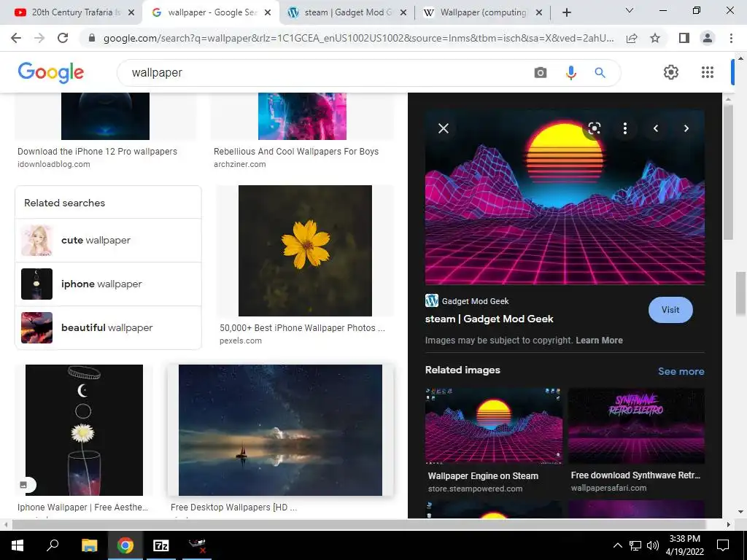Go back with the browser back arrow
This screenshot has height=560, width=747.
[x=16, y=38]
